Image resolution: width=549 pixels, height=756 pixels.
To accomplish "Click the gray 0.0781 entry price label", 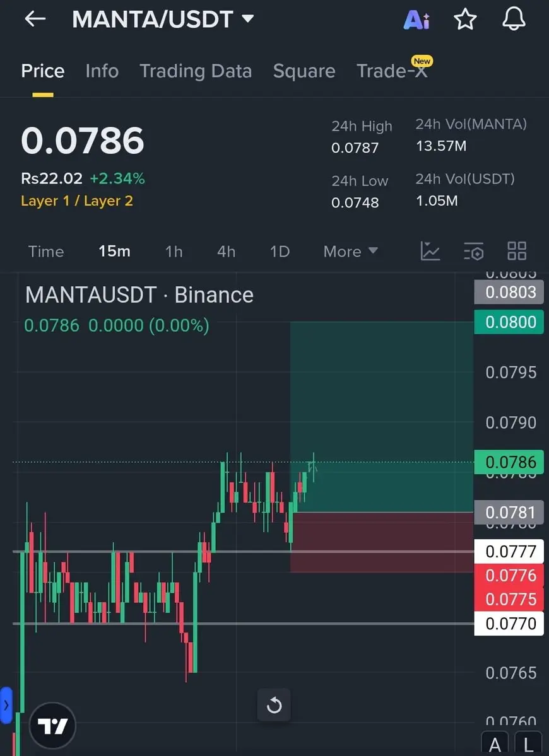I will 509,513.
